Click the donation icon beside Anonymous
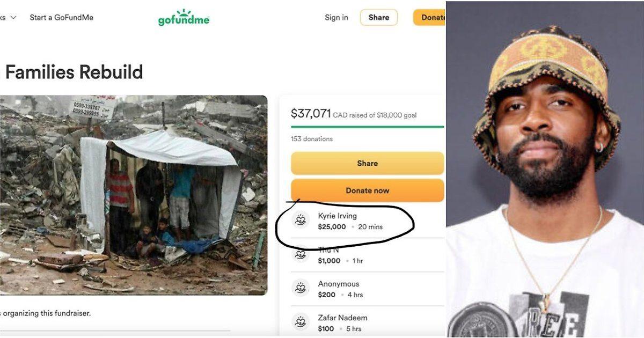Viewport: 644px width, 338px height. (301, 288)
